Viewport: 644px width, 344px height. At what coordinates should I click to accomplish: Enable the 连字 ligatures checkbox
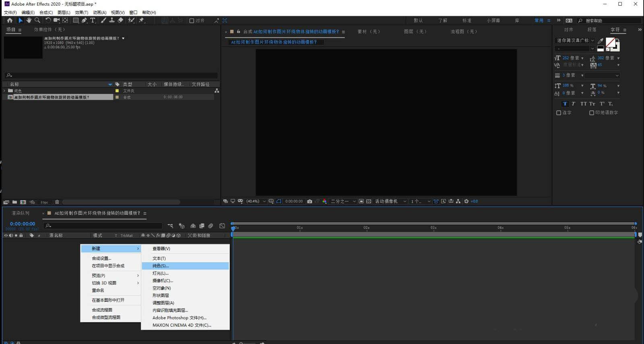tap(559, 113)
